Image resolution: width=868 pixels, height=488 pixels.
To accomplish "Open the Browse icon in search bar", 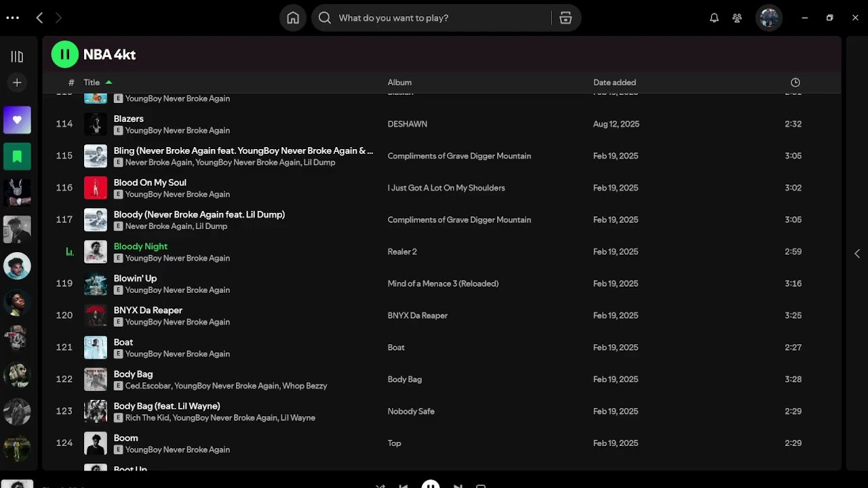I will 566,18.
